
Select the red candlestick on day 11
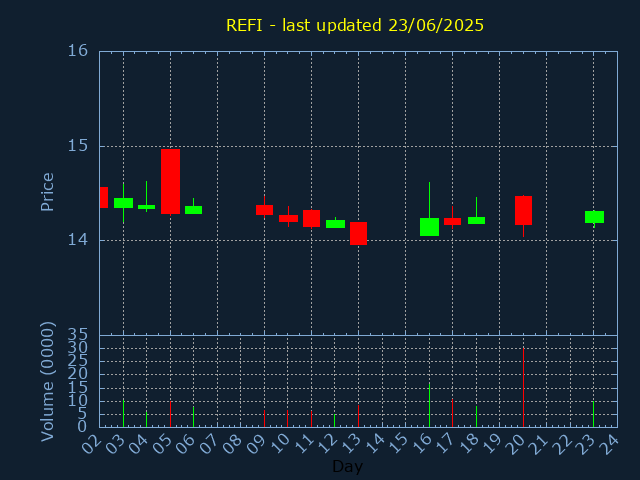[311, 218]
